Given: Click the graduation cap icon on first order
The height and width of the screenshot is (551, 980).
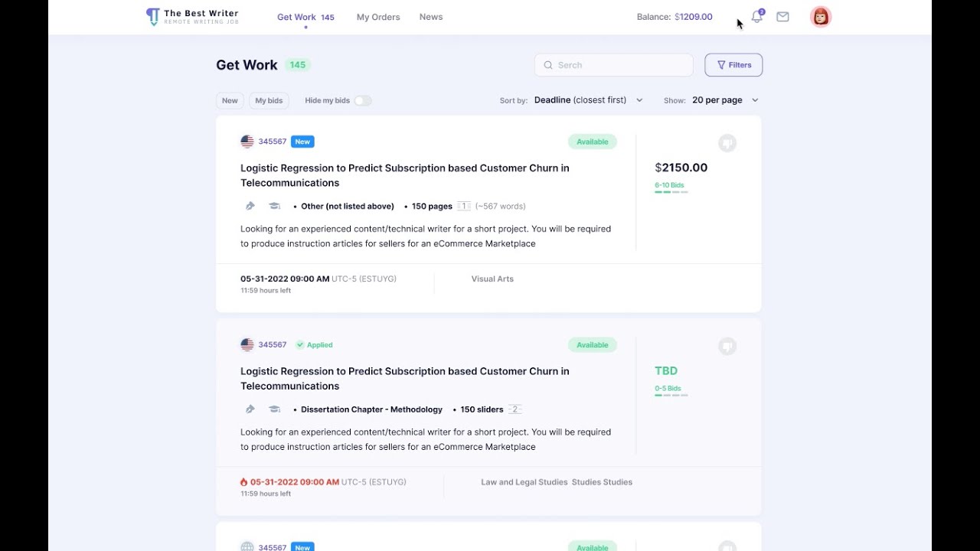Looking at the screenshot, I should click(274, 206).
